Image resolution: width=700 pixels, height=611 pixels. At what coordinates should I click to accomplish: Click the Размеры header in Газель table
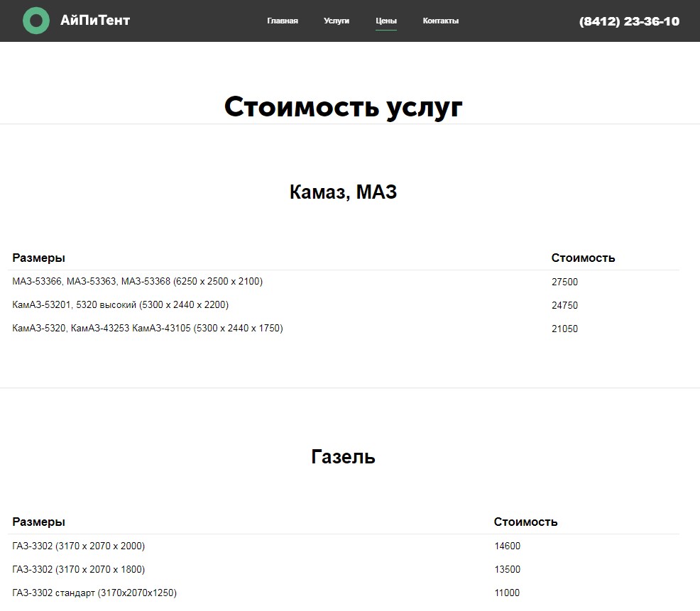39,522
